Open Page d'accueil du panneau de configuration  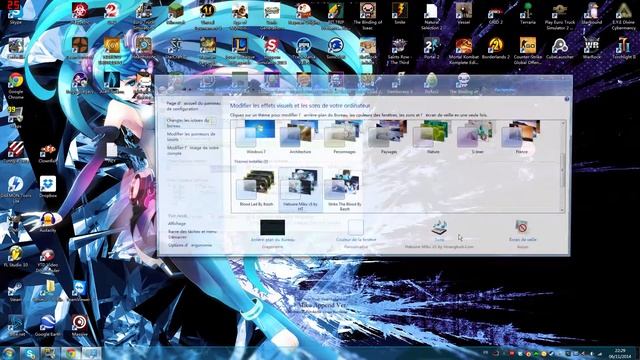click(193, 106)
